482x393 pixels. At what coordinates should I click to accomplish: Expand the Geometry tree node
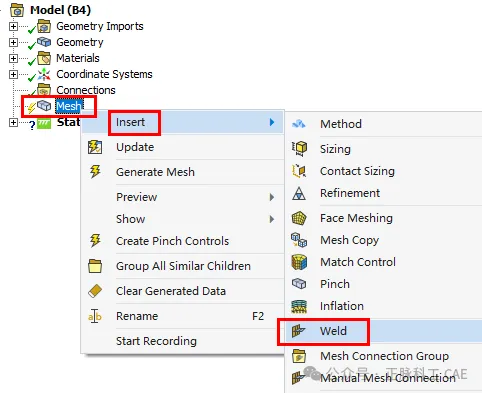point(13,42)
